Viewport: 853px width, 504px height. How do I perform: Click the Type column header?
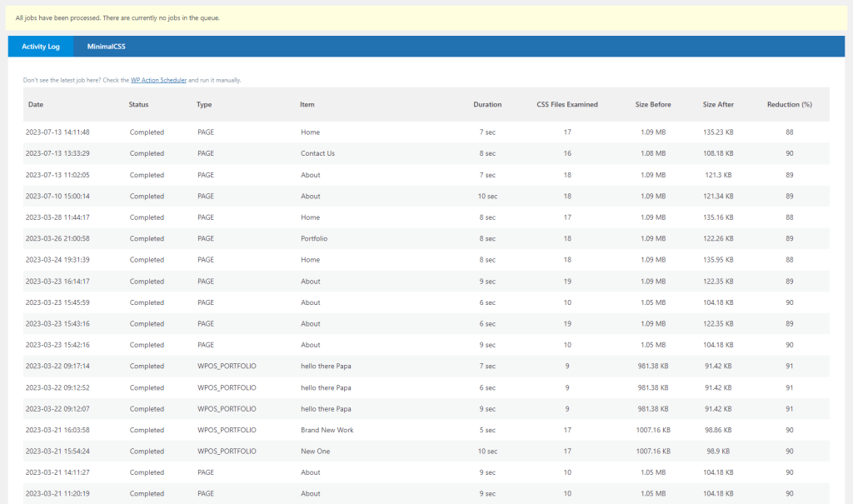[x=204, y=105]
